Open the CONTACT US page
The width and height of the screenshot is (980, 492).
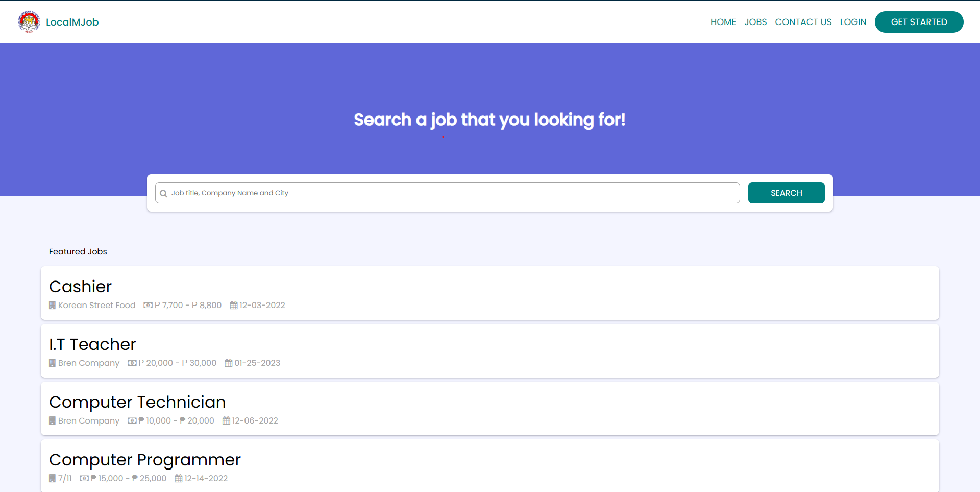803,21
